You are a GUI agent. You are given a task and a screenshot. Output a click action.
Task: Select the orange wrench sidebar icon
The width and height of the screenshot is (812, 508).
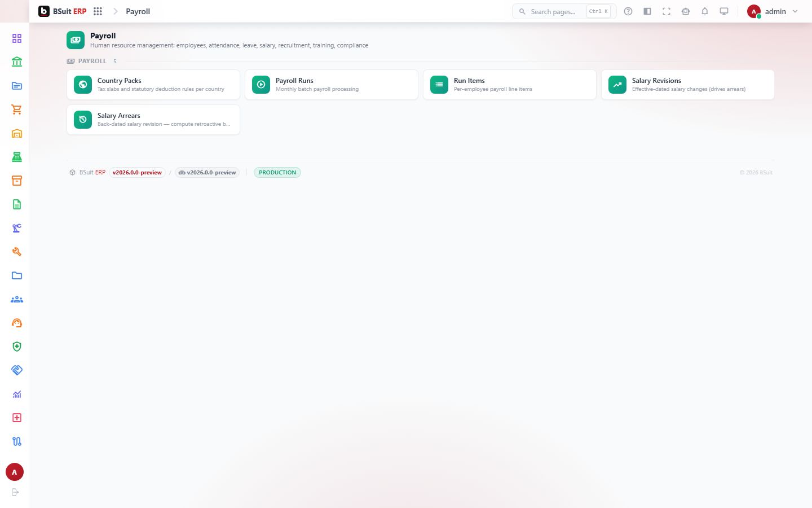pyautogui.click(x=17, y=252)
